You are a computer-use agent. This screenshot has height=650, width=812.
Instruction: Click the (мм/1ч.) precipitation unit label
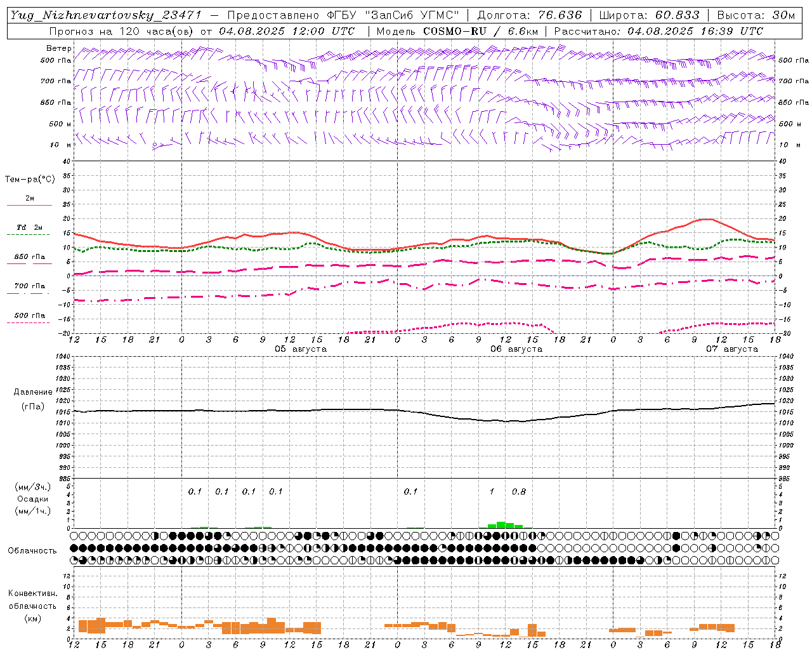33,511
